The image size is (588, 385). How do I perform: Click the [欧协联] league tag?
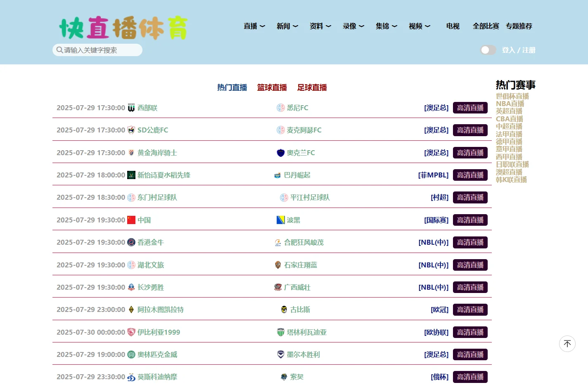(436, 332)
